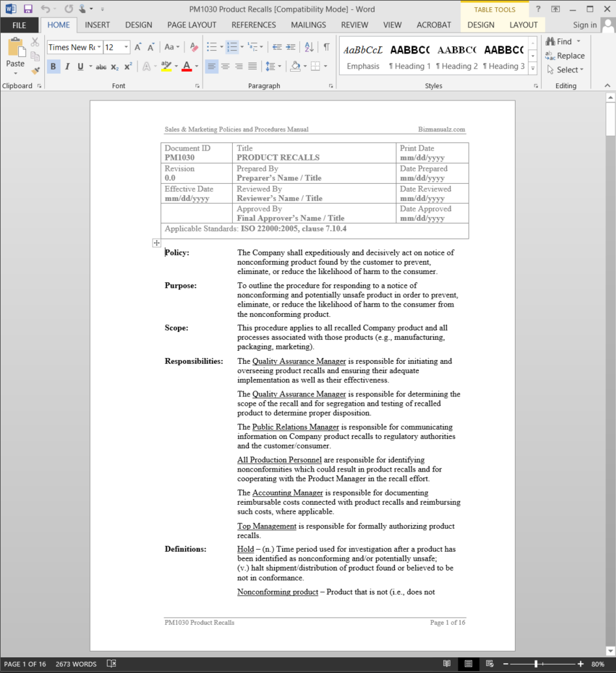Center-align text with the Center icon

[225, 67]
